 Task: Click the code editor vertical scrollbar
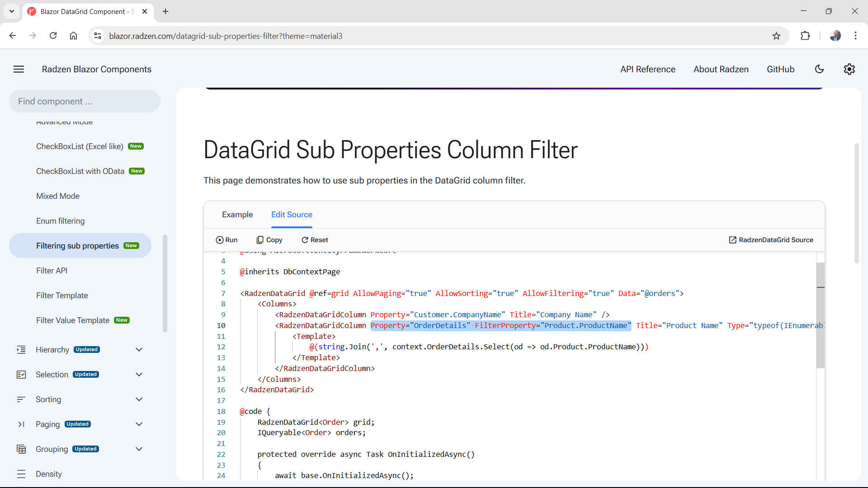(x=821, y=316)
